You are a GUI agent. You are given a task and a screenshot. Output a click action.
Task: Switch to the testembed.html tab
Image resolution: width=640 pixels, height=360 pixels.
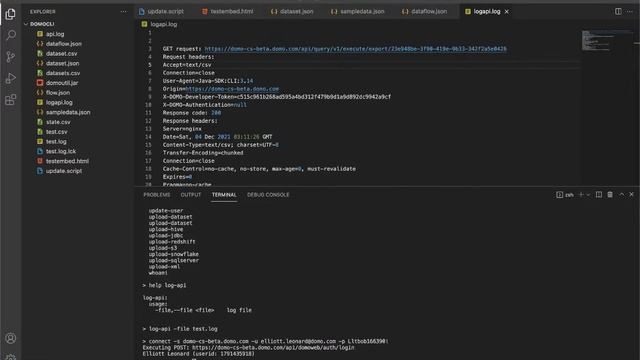point(227,11)
